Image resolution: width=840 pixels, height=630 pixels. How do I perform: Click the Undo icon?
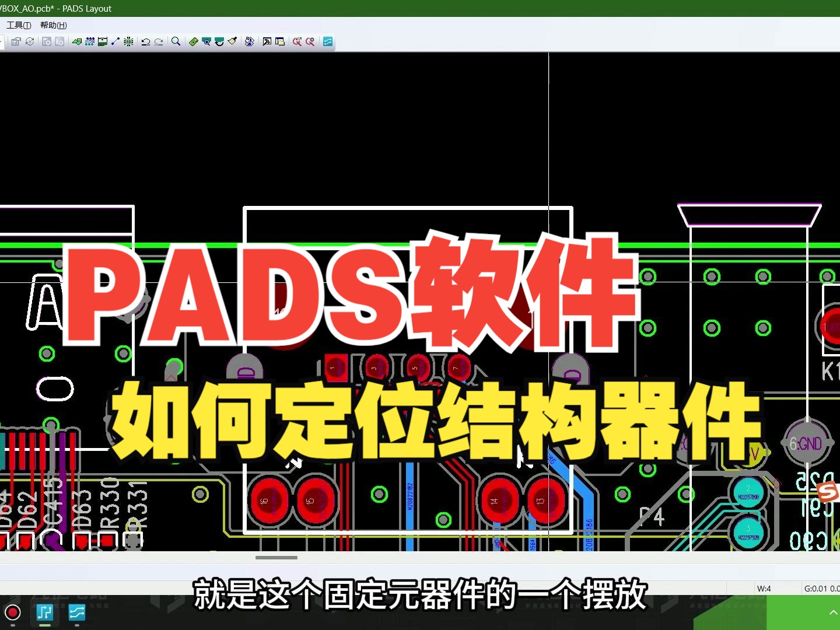point(146,41)
